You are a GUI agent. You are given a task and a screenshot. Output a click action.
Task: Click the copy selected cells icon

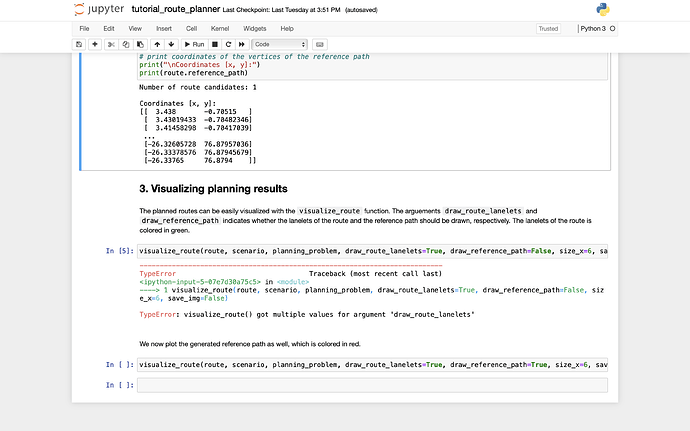126,45
